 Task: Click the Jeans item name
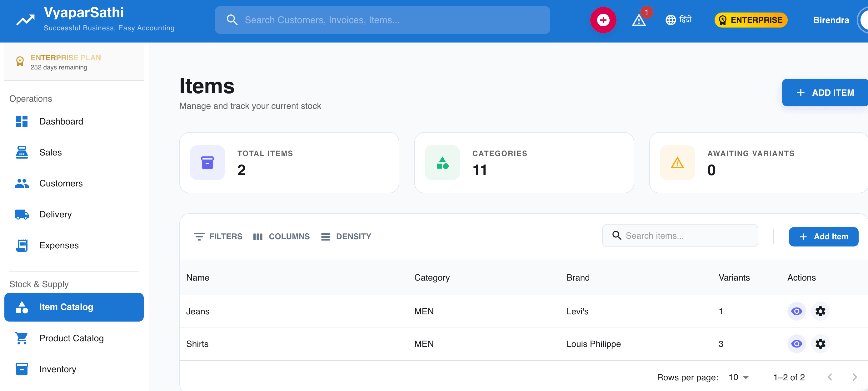[x=198, y=311]
